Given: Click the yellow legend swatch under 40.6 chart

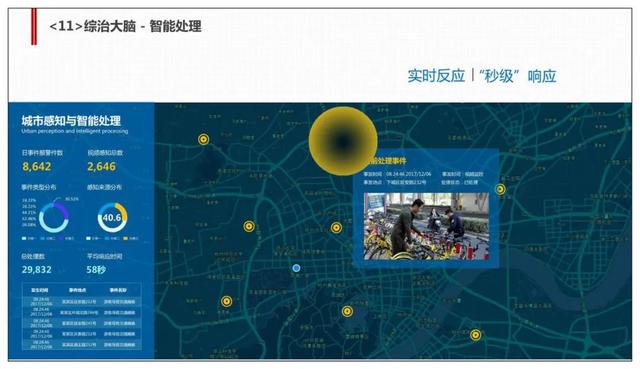Looking at the screenshot, I should click(125, 238).
